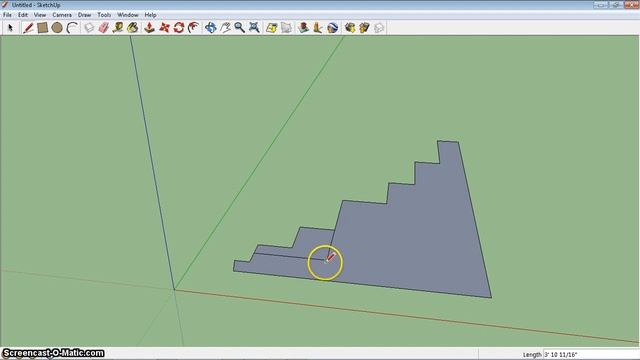Choose the pink Eraser tool

click(104, 28)
